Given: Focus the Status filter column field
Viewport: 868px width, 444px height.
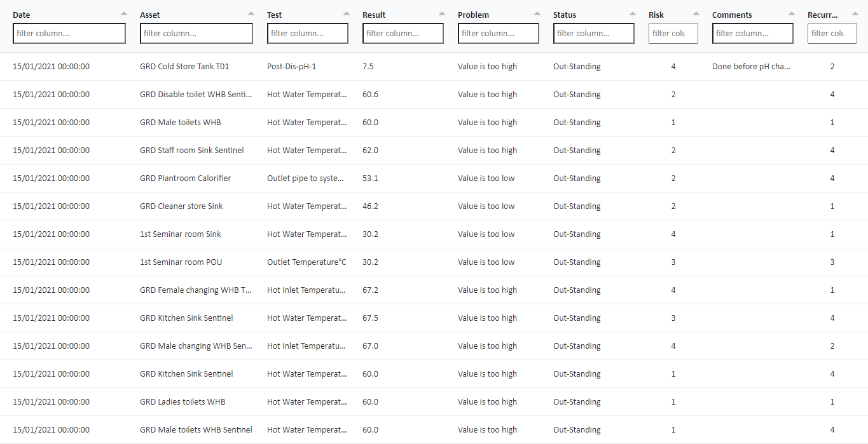Looking at the screenshot, I should click(594, 33).
